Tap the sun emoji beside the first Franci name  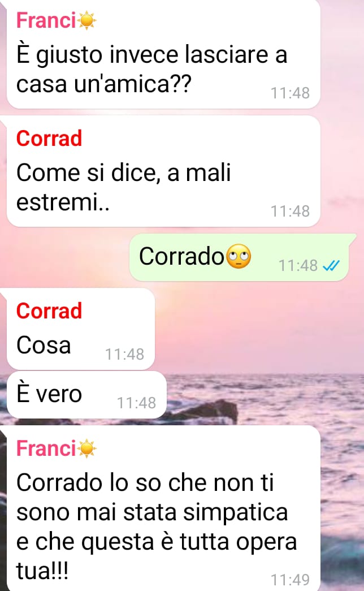87,20
